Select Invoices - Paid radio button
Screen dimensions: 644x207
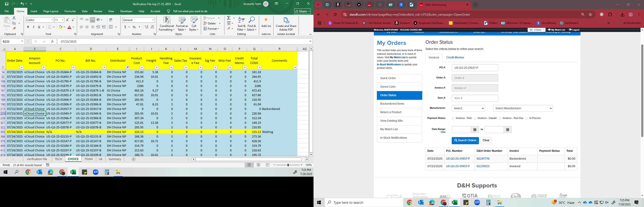click(453, 118)
